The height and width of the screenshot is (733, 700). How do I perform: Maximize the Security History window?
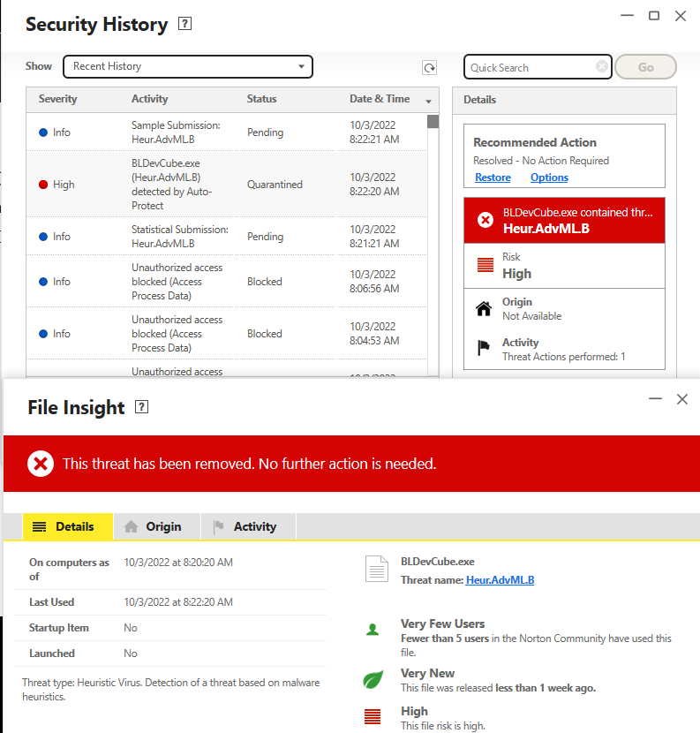click(x=654, y=16)
